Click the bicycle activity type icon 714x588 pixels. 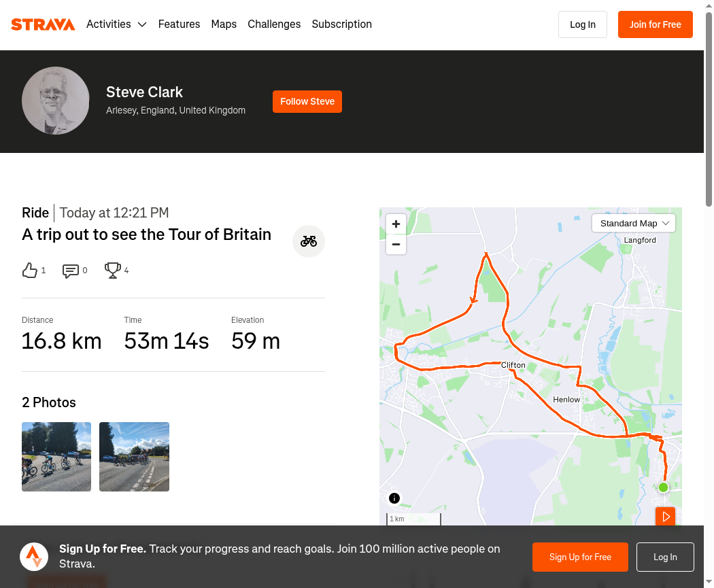(x=308, y=241)
